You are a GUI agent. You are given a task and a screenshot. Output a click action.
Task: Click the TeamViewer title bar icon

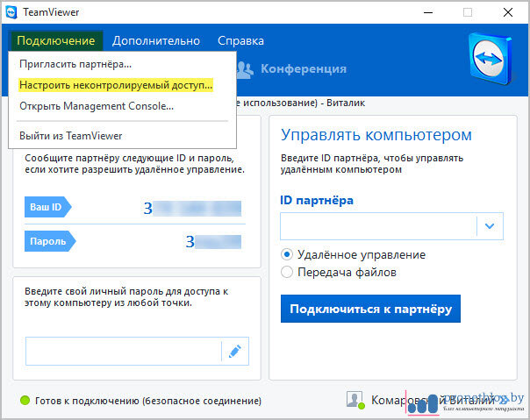coord(11,12)
